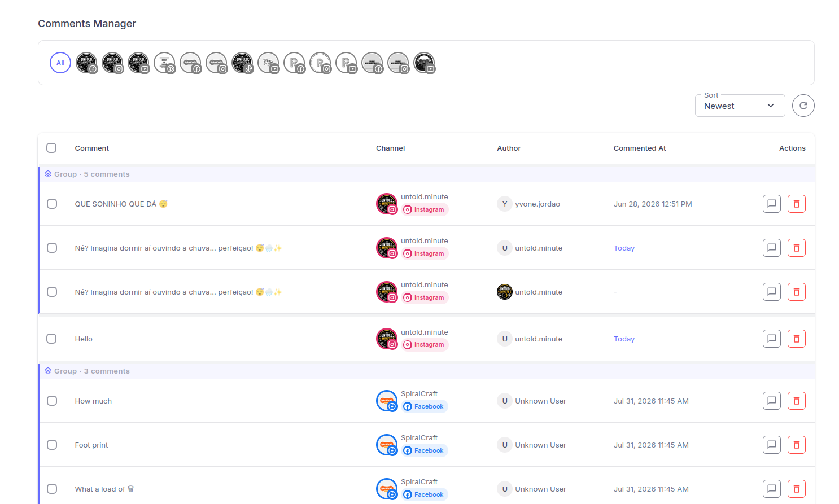Open the Sort dropdown showing Newest

point(740,106)
